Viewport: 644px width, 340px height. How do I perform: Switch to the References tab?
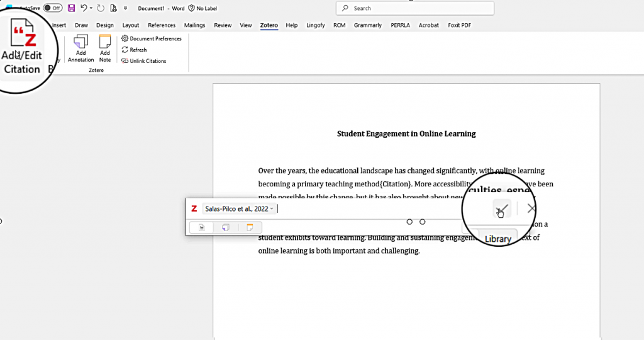pyautogui.click(x=162, y=25)
